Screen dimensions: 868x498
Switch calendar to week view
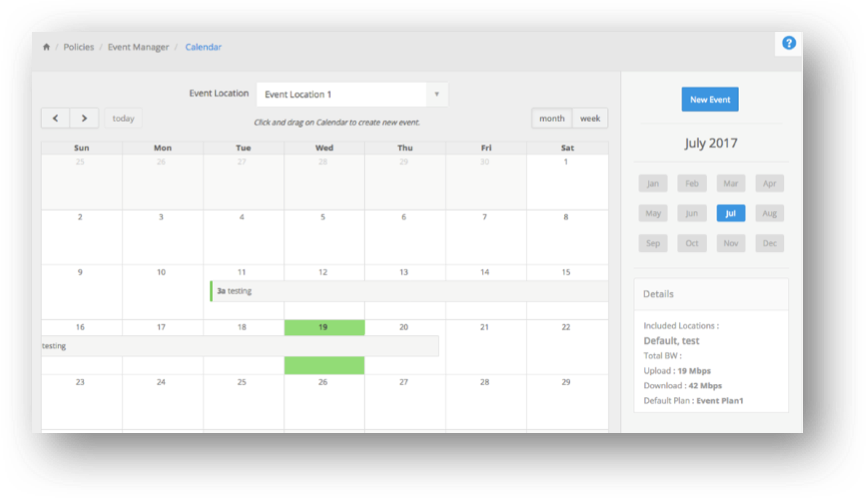pyautogui.click(x=590, y=118)
